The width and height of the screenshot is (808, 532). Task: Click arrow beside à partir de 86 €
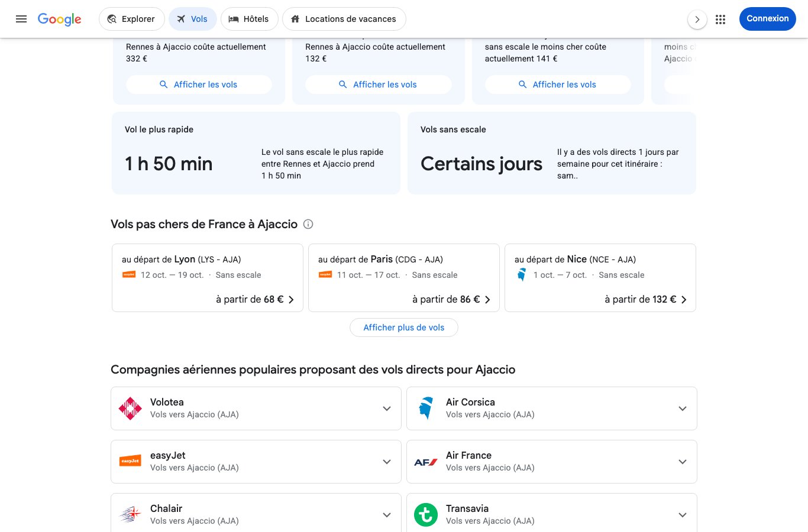tap(487, 300)
